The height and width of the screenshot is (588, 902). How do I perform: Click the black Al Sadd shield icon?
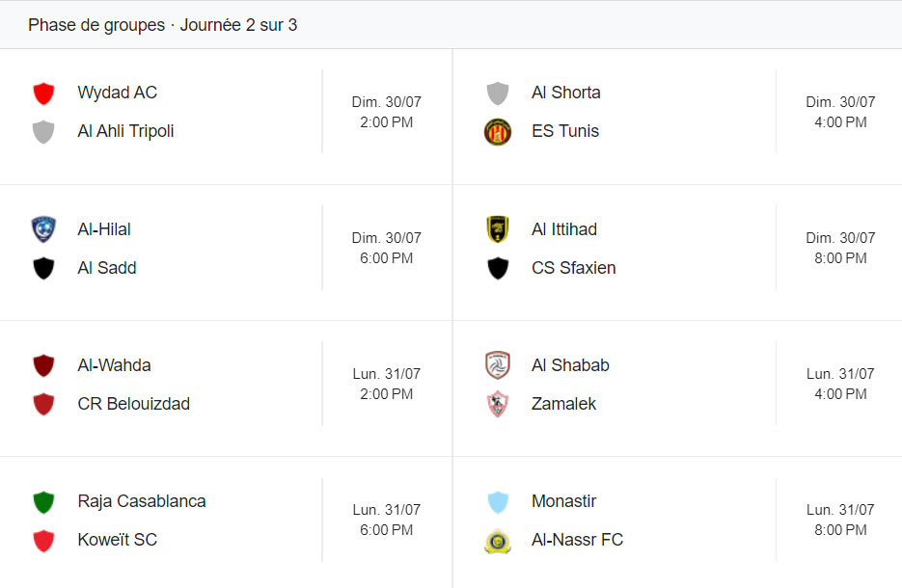[43, 269]
